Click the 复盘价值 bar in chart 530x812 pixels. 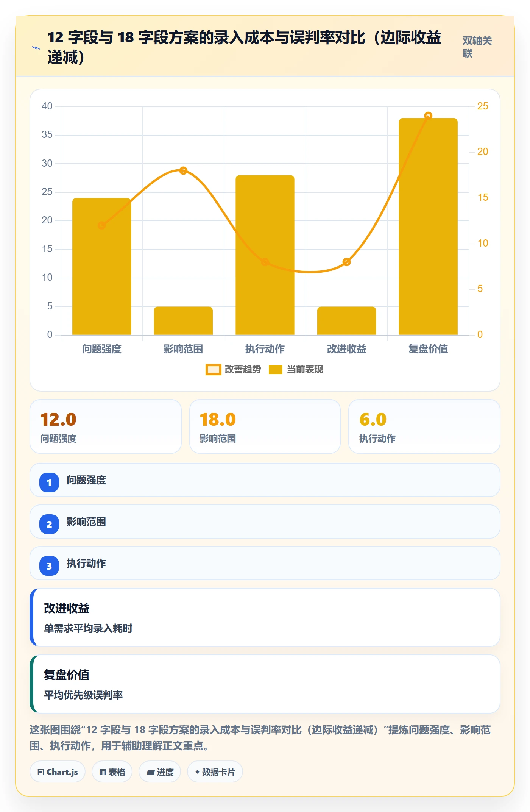coord(428,226)
